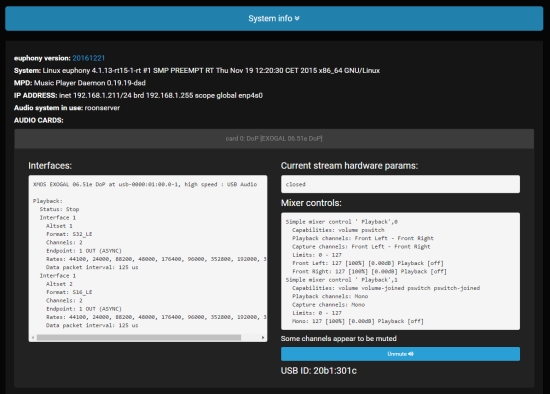550x394 pixels.
Task: Click the 'XMOS EXOGAL 06.51e DoP at usb' line
Action: (145, 184)
